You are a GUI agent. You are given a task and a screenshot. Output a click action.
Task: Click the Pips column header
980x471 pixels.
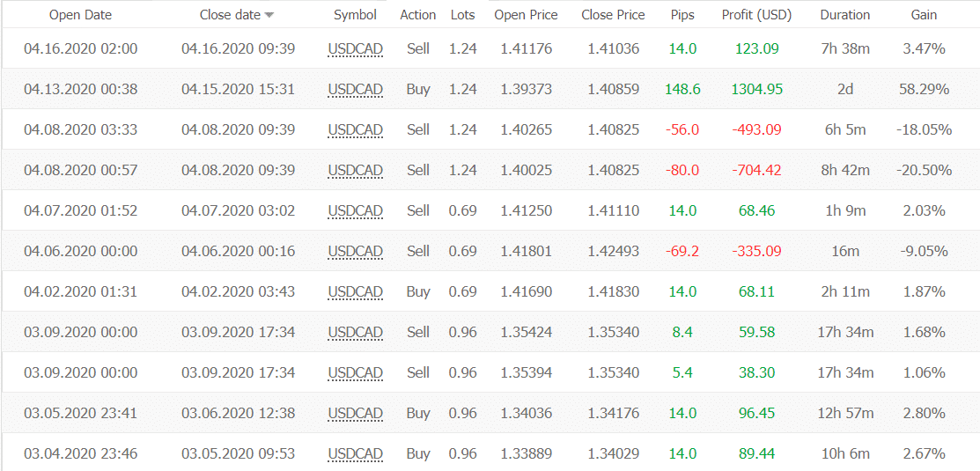682,15
